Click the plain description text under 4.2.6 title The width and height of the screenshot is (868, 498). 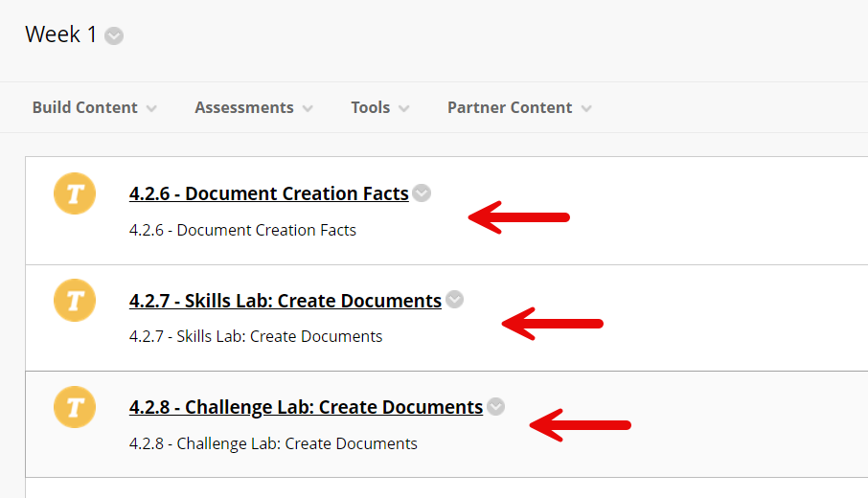coord(242,230)
